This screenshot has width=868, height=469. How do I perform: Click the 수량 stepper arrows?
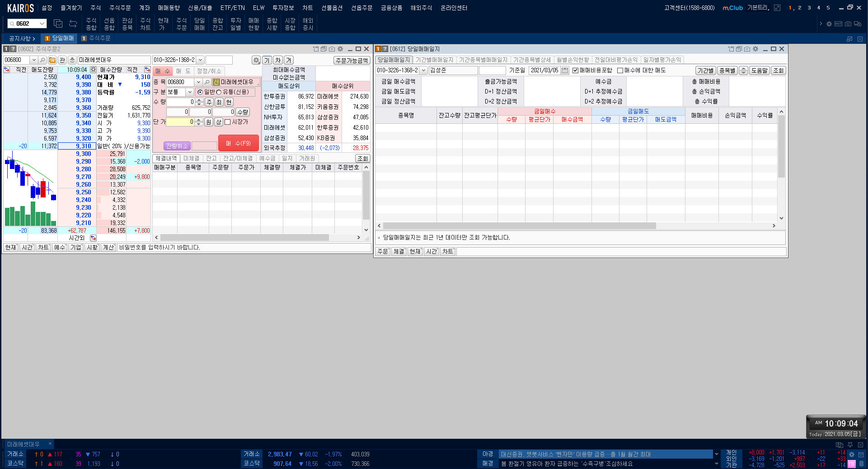(x=199, y=102)
